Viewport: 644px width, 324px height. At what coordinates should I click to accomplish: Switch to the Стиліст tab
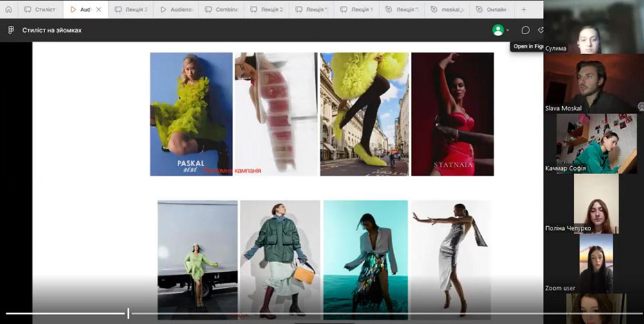(40, 10)
